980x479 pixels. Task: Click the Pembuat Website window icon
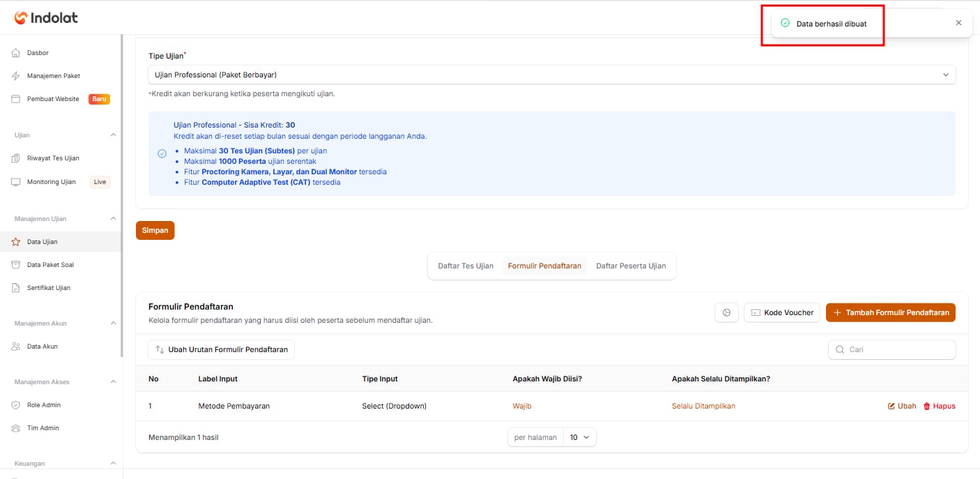click(16, 99)
